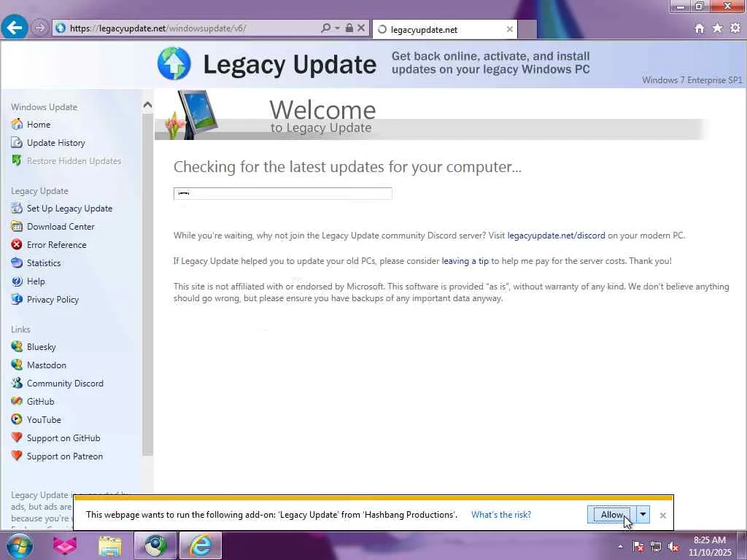Click the Support on GitHub heart icon
Viewport: 747px width, 560px height.
tap(17, 437)
